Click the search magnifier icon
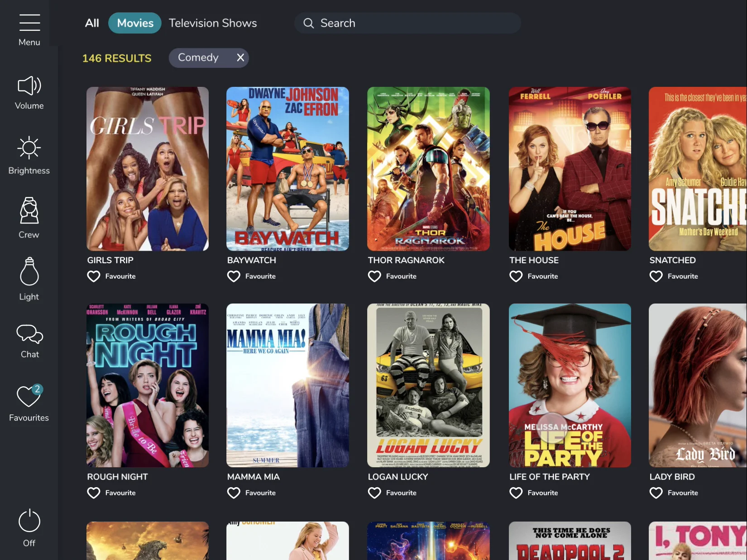 [308, 23]
